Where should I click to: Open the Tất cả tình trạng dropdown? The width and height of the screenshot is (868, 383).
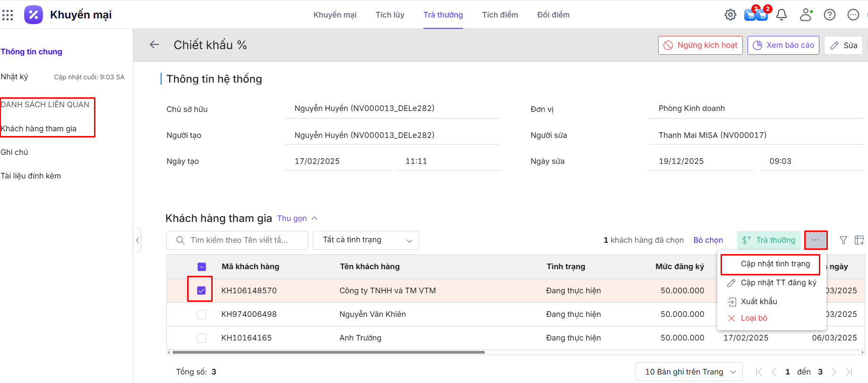[x=366, y=240]
